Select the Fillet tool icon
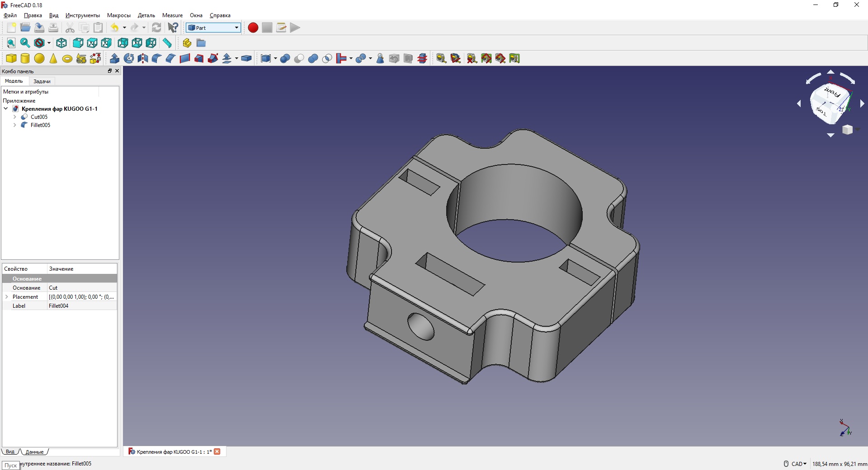868x470 pixels. 156,58
